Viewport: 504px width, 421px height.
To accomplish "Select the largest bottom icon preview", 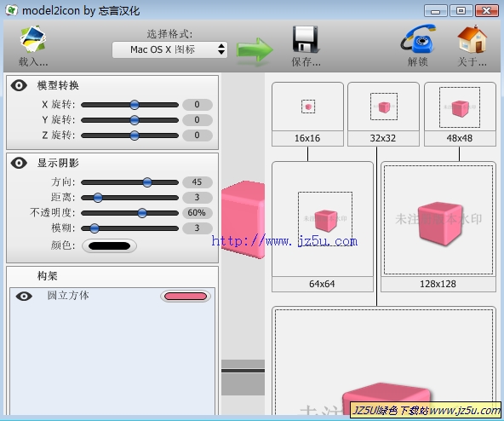I will point(384,360).
